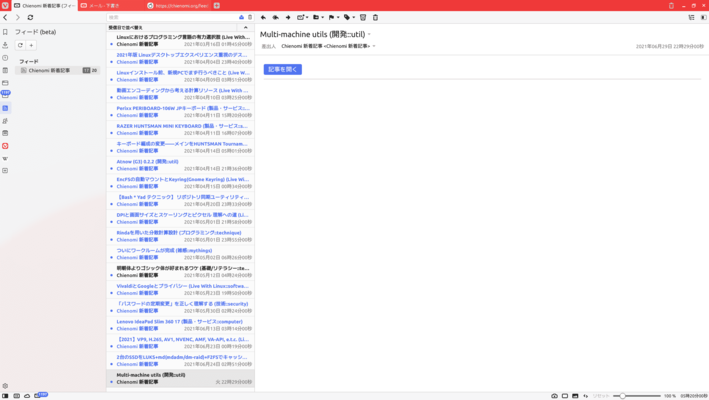
Task: Reply all to the selected message
Action: (275, 17)
